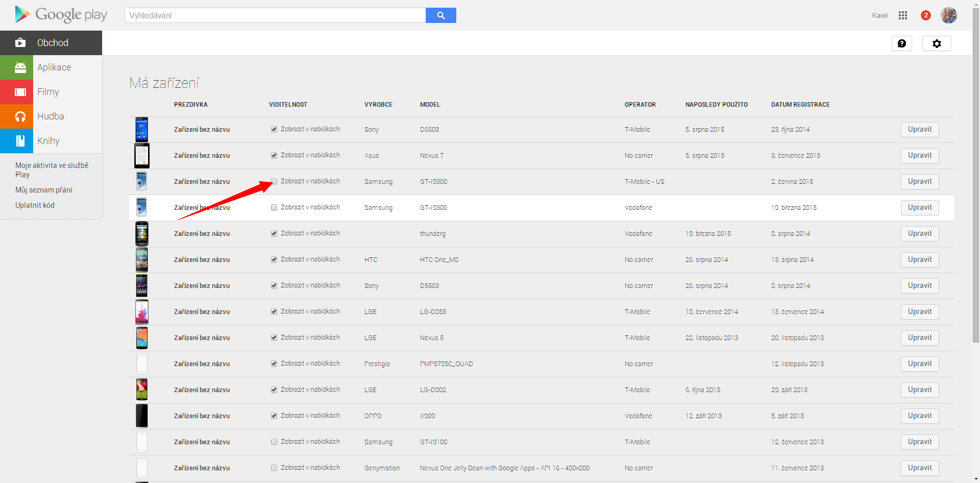This screenshot has width=980, height=483.
Task: Uncheck visibility for thunderg device
Action: pos(274,234)
